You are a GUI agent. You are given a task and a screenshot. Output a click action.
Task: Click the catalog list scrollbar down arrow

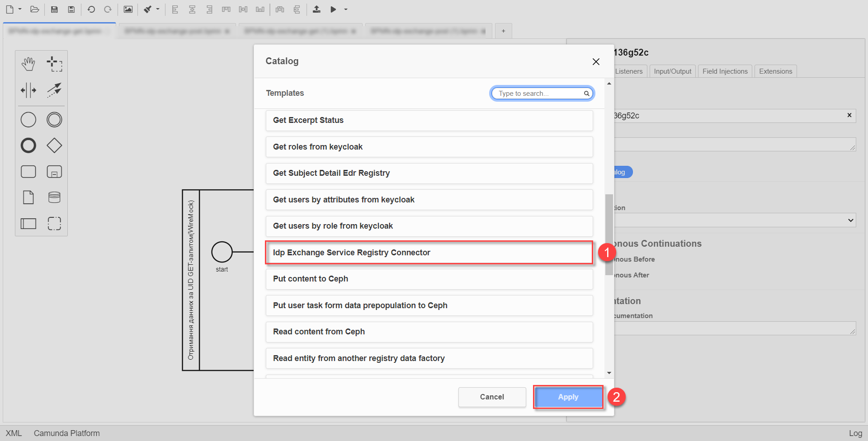tap(609, 373)
